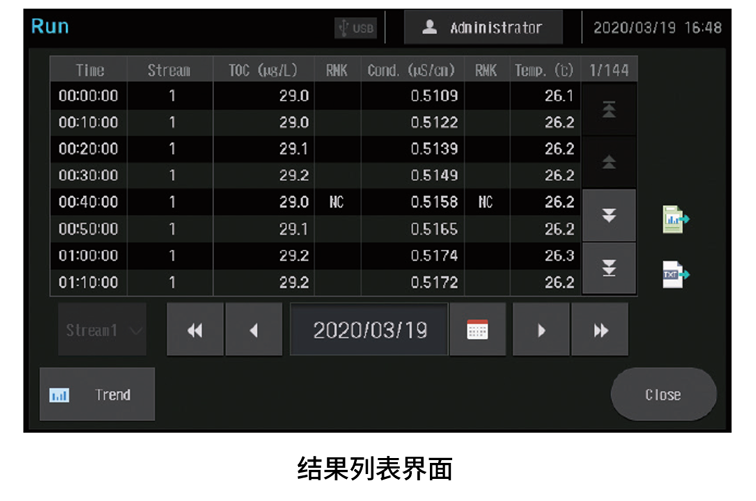Open the Administrator user account button
This screenshot has width=756, height=501.
pos(483,28)
